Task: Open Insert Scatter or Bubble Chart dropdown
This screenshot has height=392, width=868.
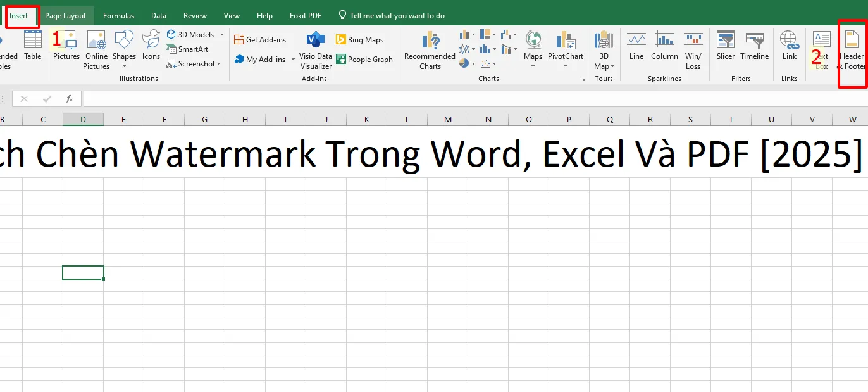Action: (488, 63)
